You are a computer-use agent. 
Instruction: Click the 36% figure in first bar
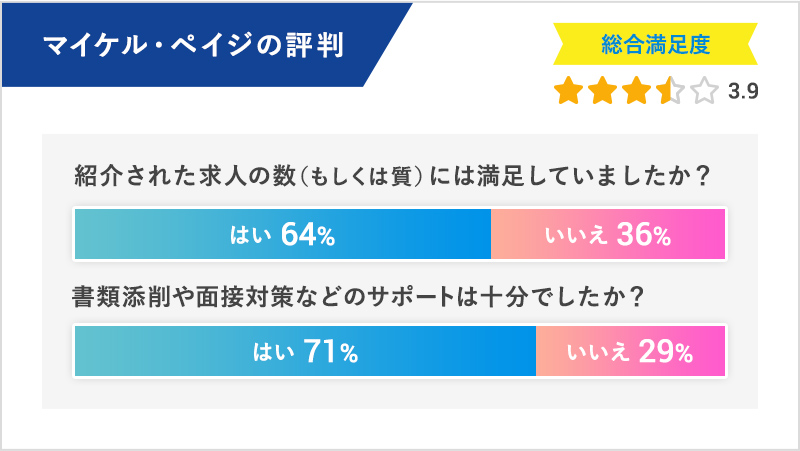[643, 235]
